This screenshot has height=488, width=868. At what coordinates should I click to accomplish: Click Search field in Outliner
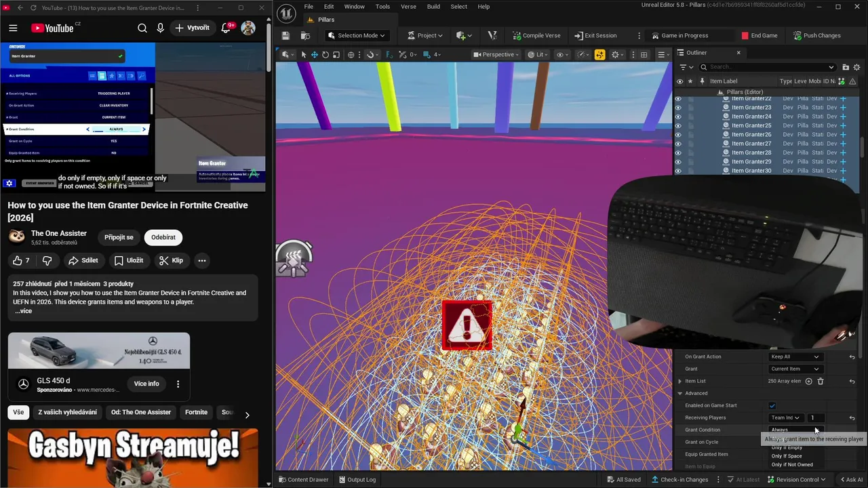tap(767, 67)
